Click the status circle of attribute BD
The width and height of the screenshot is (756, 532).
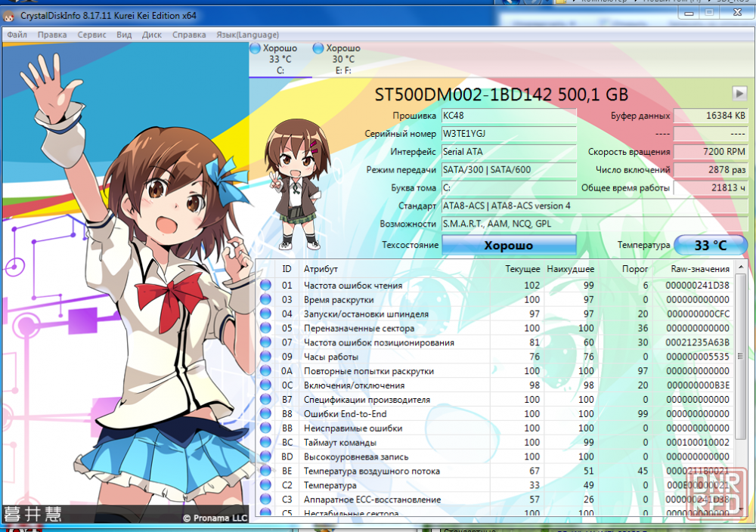265,456
